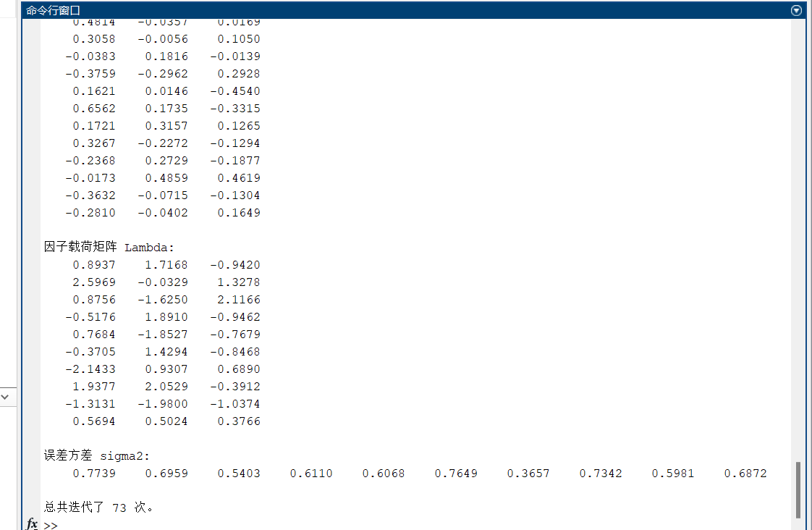
Task: Open the command window actions menu button
Action: tap(797, 10)
